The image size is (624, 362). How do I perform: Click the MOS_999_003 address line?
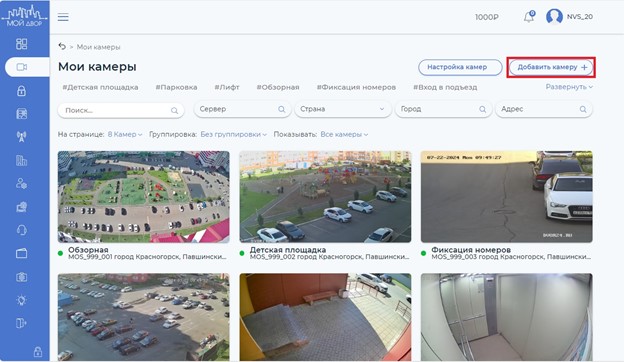click(x=511, y=257)
